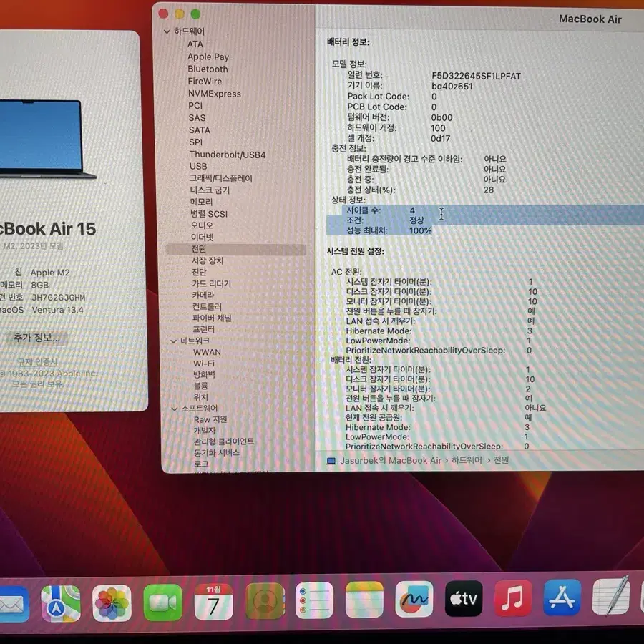
Task: Select 카드 리더기 in the sidebar
Action: point(212,283)
